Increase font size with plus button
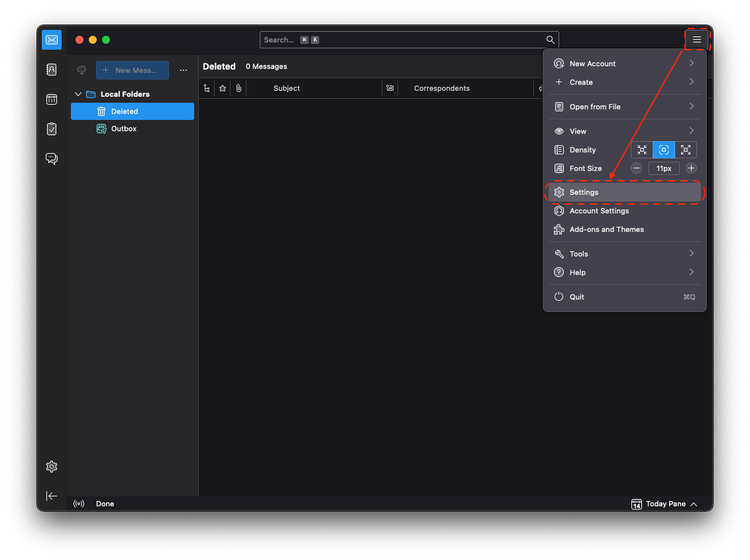Screen dimensions: 750x560 [x=691, y=168]
